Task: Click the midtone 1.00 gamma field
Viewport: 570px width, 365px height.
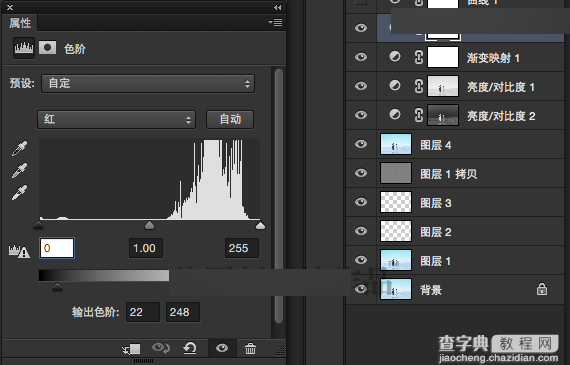Action: point(145,248)
